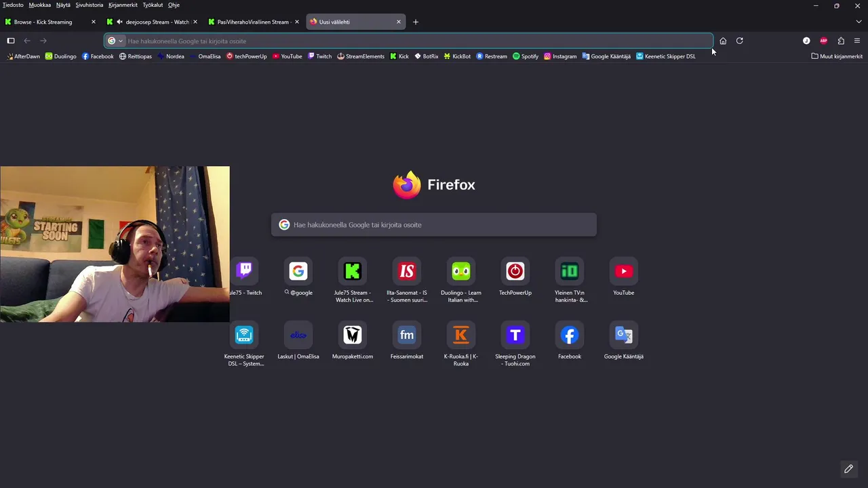Screen dimensions: 868x488
Task: Close the Uusi välilehti tab
Action: (399, 22)
